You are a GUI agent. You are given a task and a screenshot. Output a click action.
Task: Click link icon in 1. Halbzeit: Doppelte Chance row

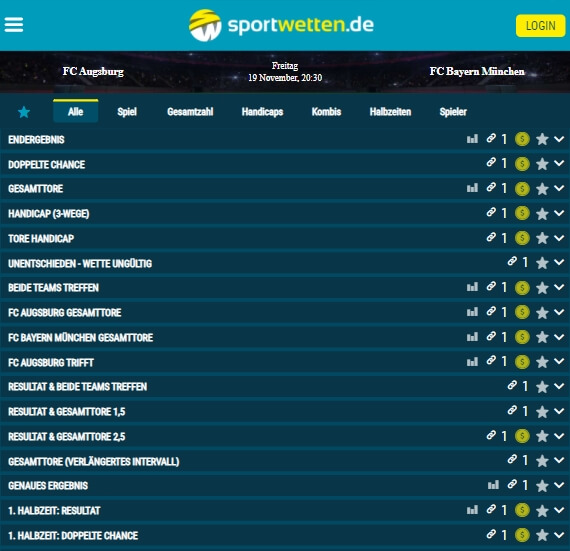[491, 534]
